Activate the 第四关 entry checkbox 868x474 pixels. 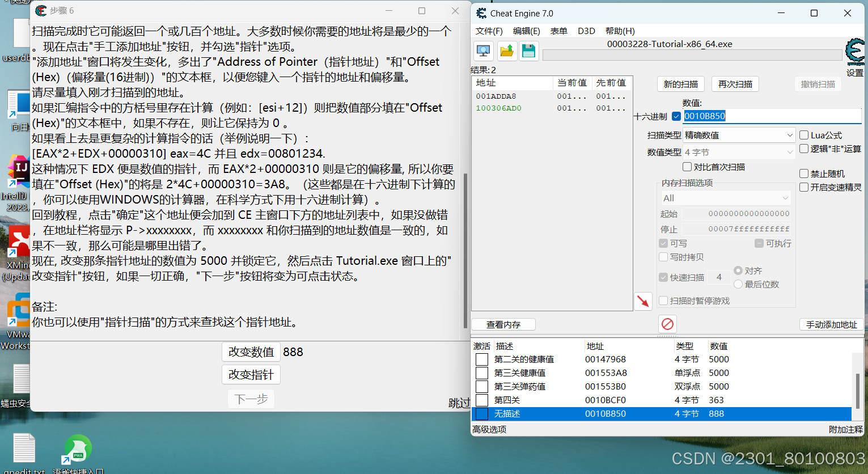[482, 400]
